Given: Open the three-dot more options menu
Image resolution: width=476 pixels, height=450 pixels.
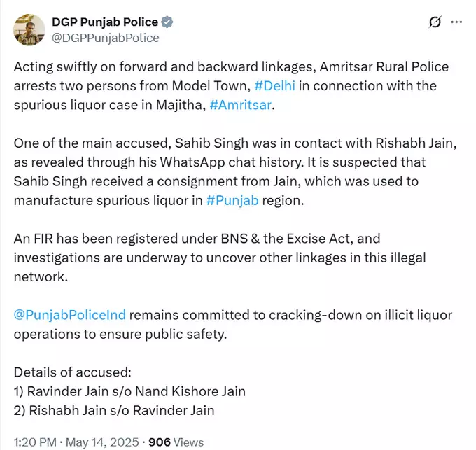Looking at the screenshot, I should click(456, 22).
